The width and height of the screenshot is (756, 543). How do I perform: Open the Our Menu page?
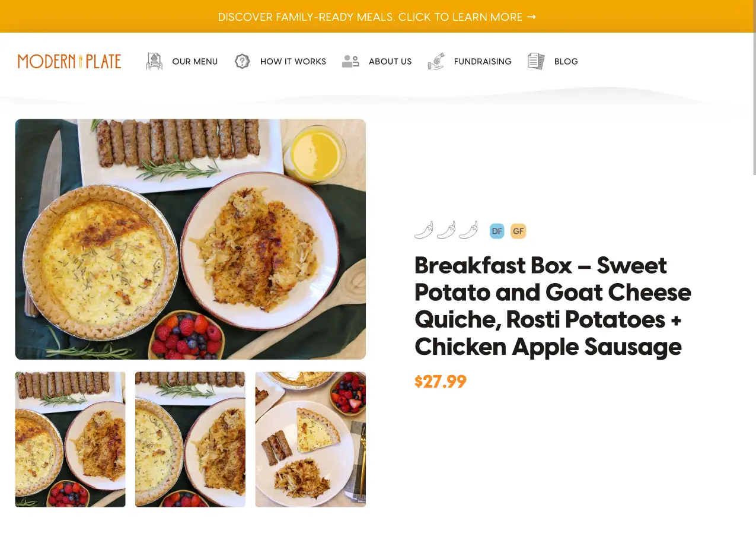click(x=194, y=61)
